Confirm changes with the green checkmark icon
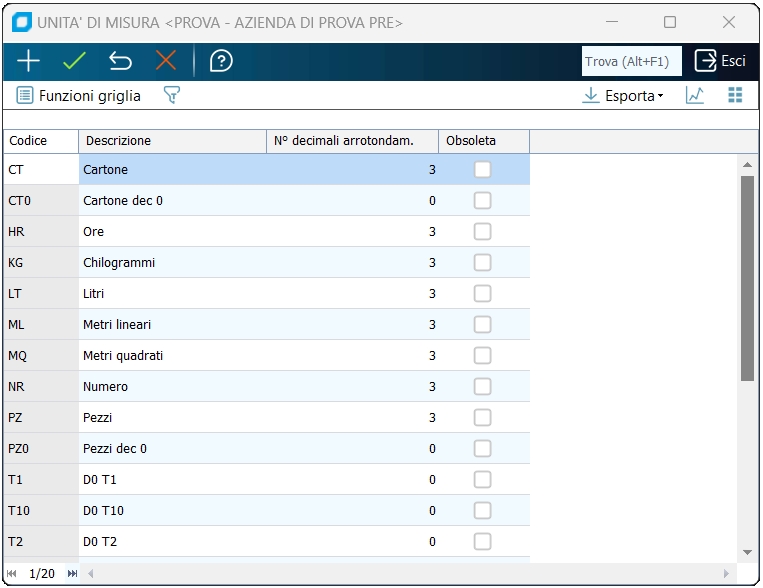 click(74, 61)
